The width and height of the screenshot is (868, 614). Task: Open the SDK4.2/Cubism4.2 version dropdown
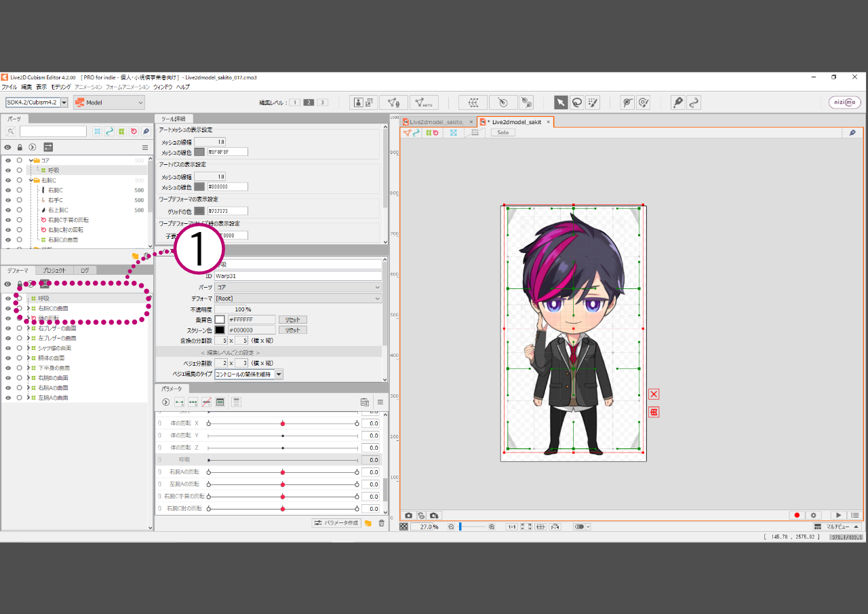pyautogui.click(x=37, y=102)
